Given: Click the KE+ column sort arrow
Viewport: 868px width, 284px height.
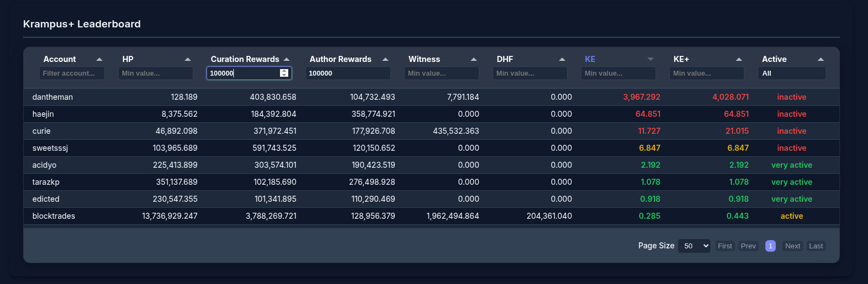Looking at the screenshot, I should (x=739, y=59).
